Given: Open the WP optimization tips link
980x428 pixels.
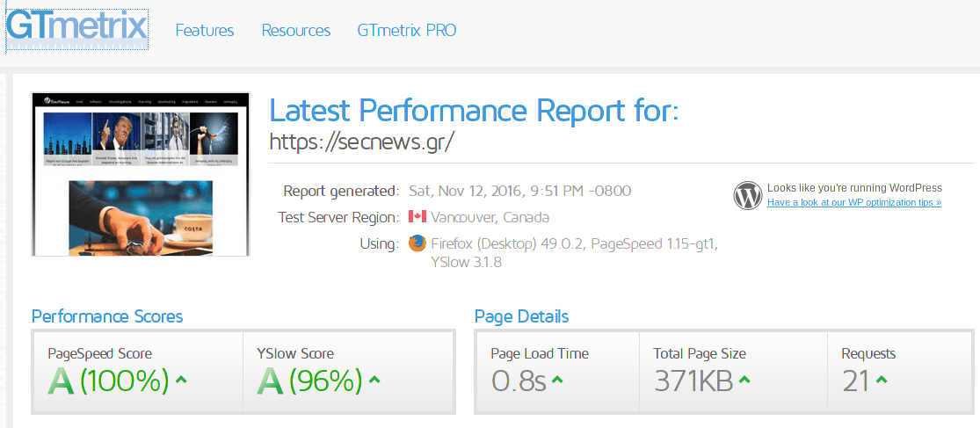Looking at the screenshot, I should (853, 202).
